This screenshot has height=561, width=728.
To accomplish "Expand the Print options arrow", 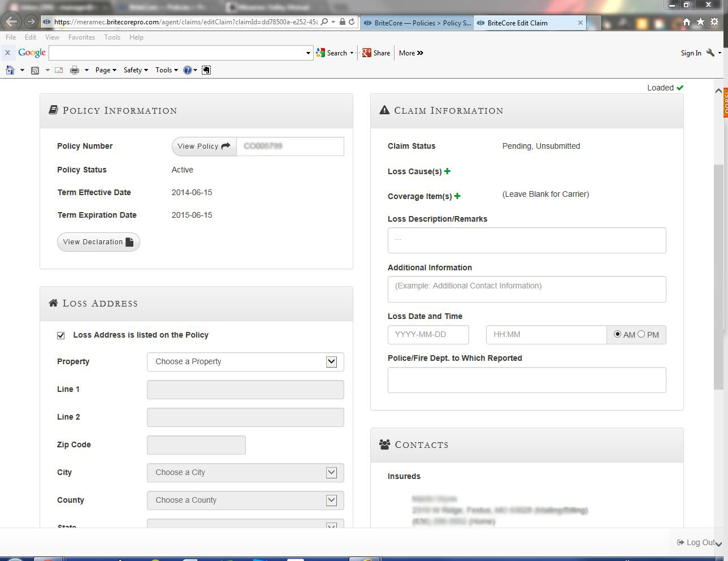I will [86, 70].
